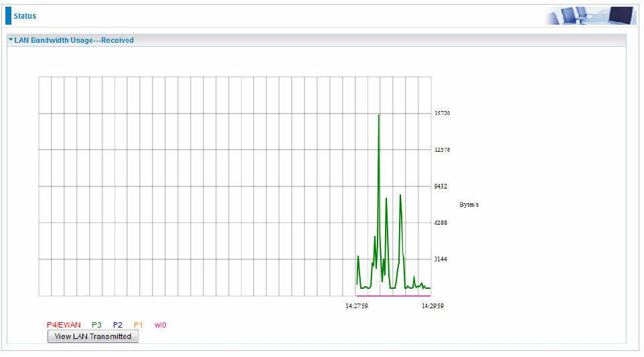Click the pink wl0 baseline on the graph
644x357 pixels.
tap(394, 295)
